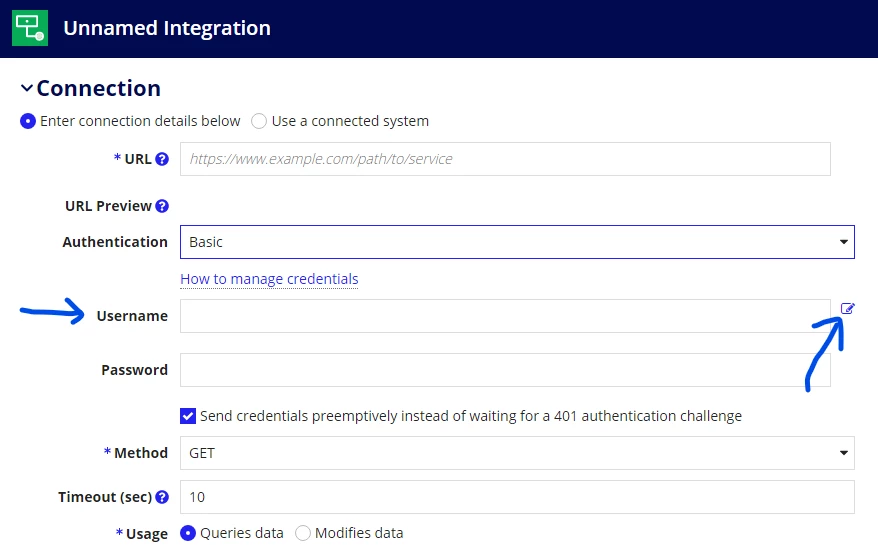Select the 'Queries data' usage option

click(188, 533)
